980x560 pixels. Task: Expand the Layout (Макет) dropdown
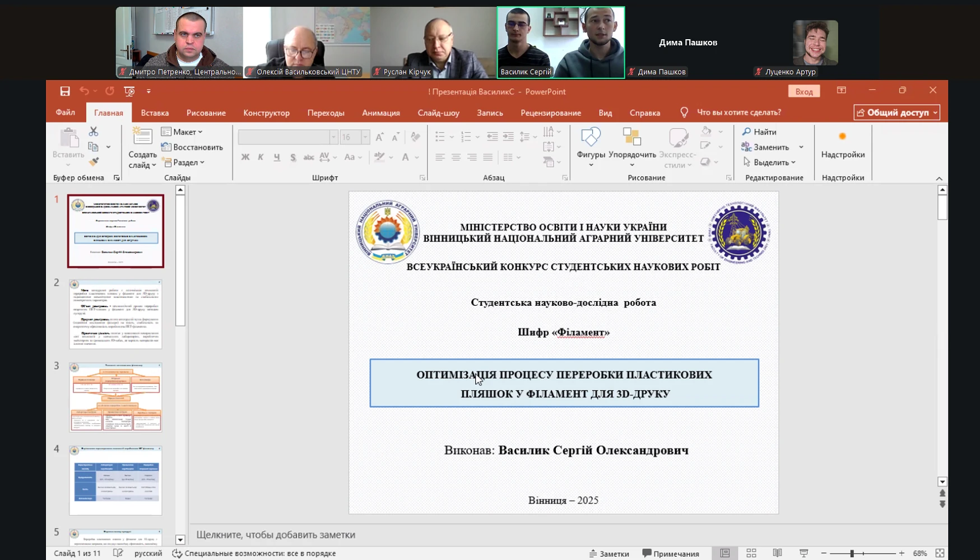(182, 132)
